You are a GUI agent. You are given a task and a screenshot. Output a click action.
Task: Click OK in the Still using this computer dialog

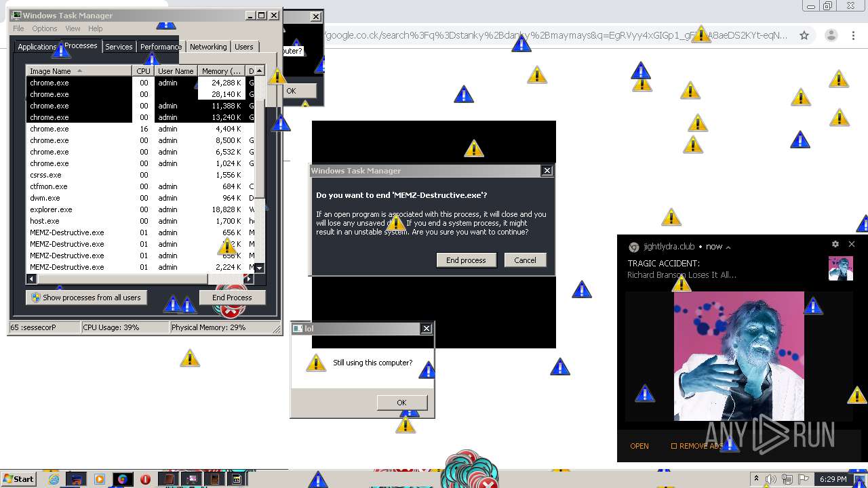pyautogui.click(x=401, y=403)
